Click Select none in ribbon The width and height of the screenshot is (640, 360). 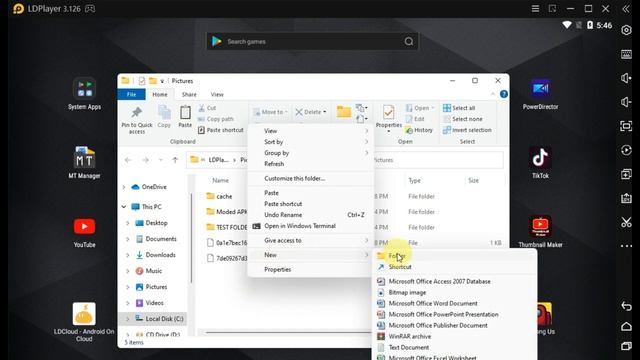coord(463,119)
